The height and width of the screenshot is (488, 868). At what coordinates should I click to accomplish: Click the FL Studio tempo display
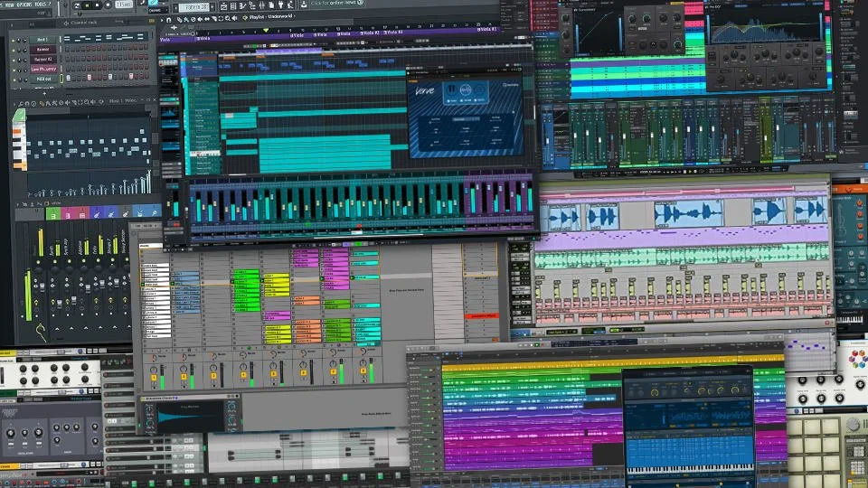pyautogui.click(x=124, y=5)
